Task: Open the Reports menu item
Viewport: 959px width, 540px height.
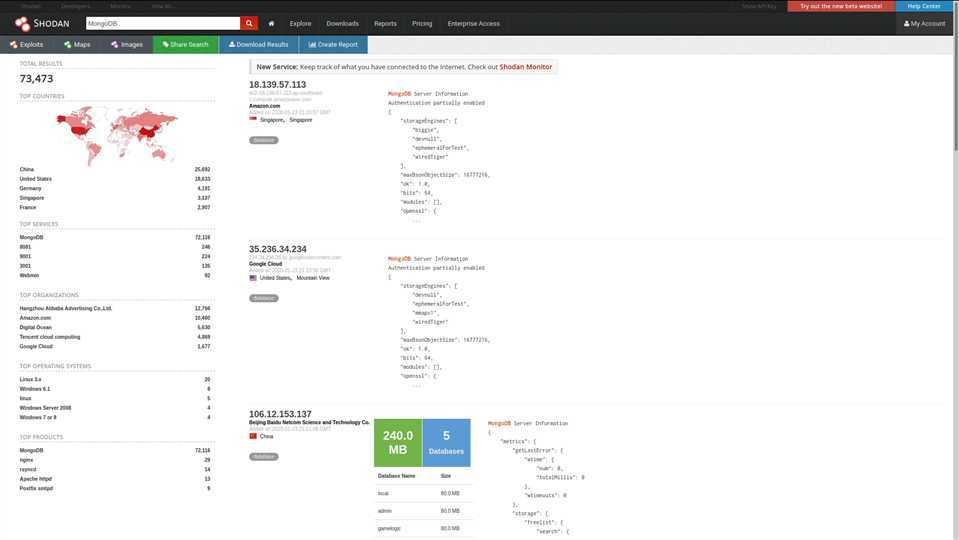Action: click(x=385, y=23)
